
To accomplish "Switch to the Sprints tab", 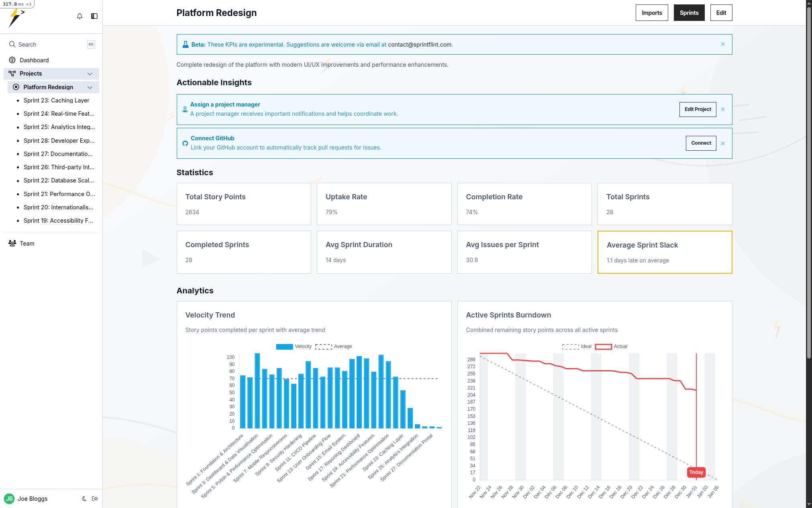I will [x=689, y=12].
